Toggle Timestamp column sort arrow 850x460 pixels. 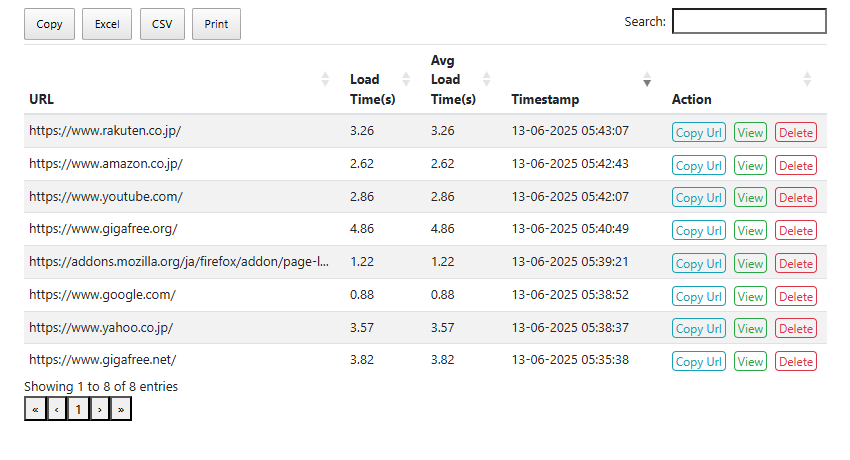pos(647,79)
